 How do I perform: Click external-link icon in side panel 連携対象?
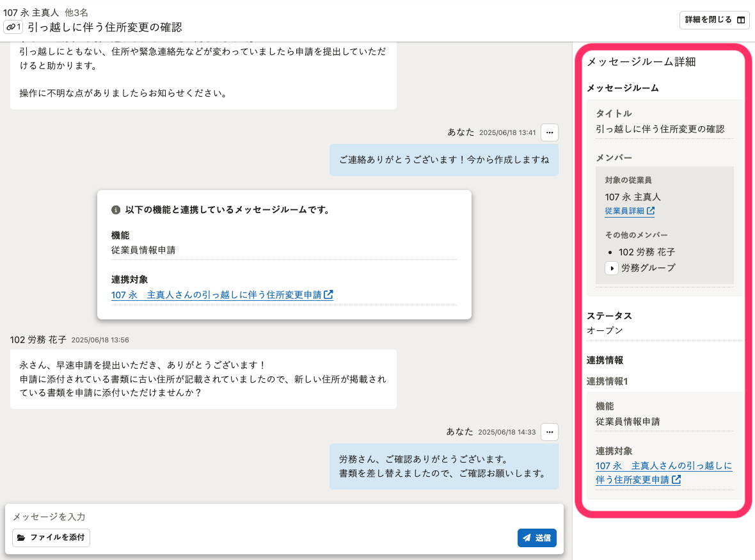coord(676,479)
